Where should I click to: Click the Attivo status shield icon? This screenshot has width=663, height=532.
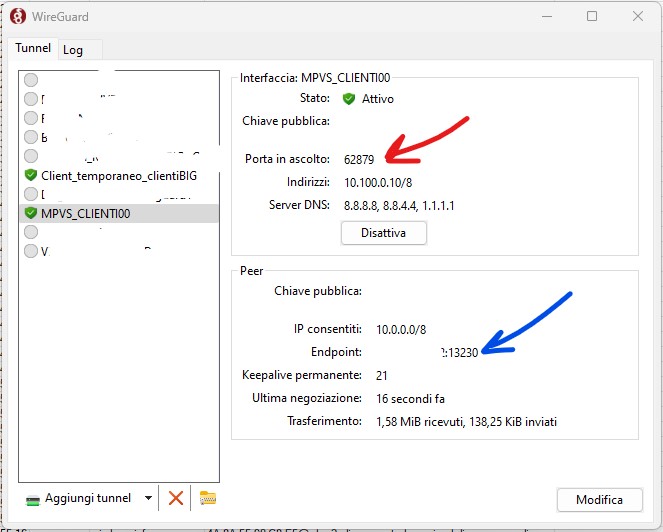[x=349, y=99]
